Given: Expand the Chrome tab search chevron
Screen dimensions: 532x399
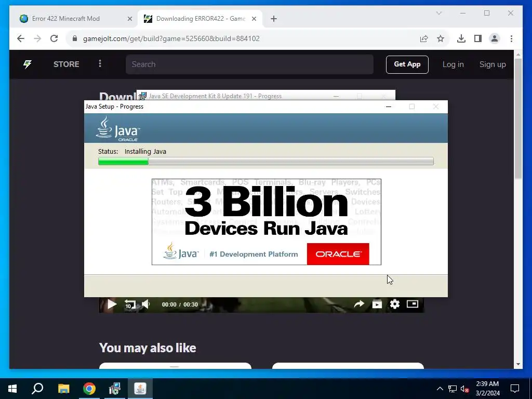Looking at the screenshot, I should (438, 13).
